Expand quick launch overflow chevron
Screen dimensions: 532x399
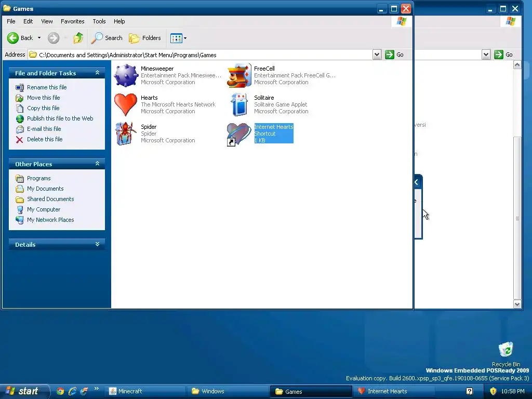pos(96,389)
